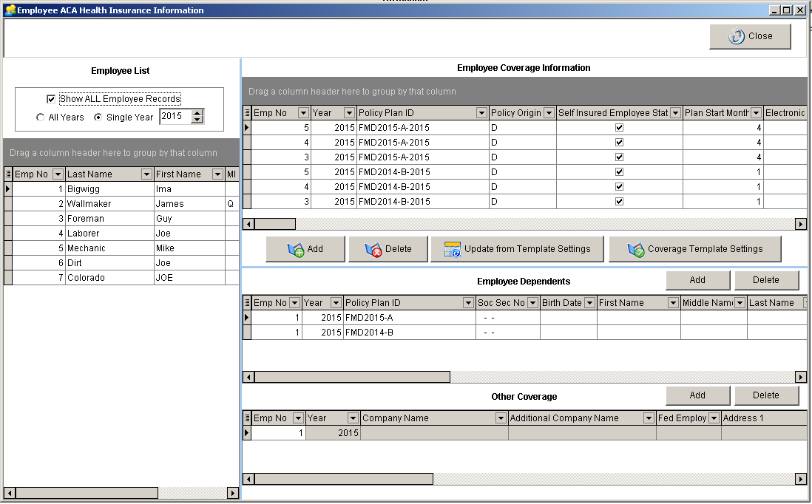Select the All Years radio option
The image size is (812, 504).
pos(41,118)
